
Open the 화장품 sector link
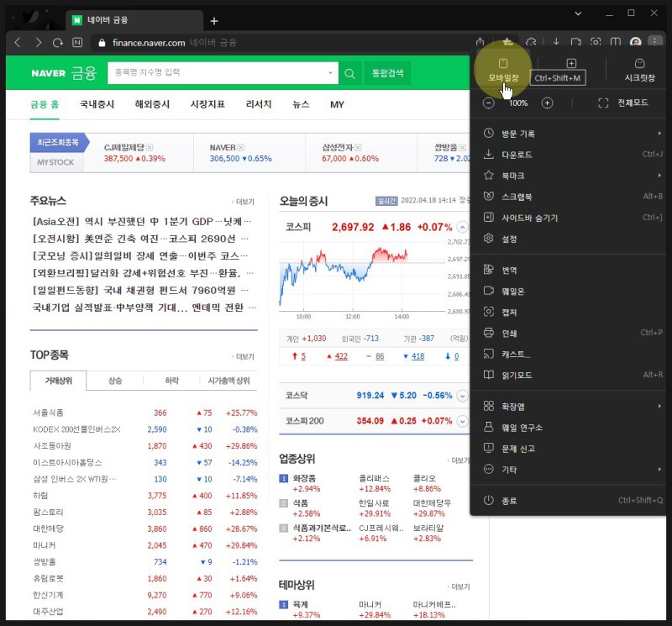click(x=304, y=478)
